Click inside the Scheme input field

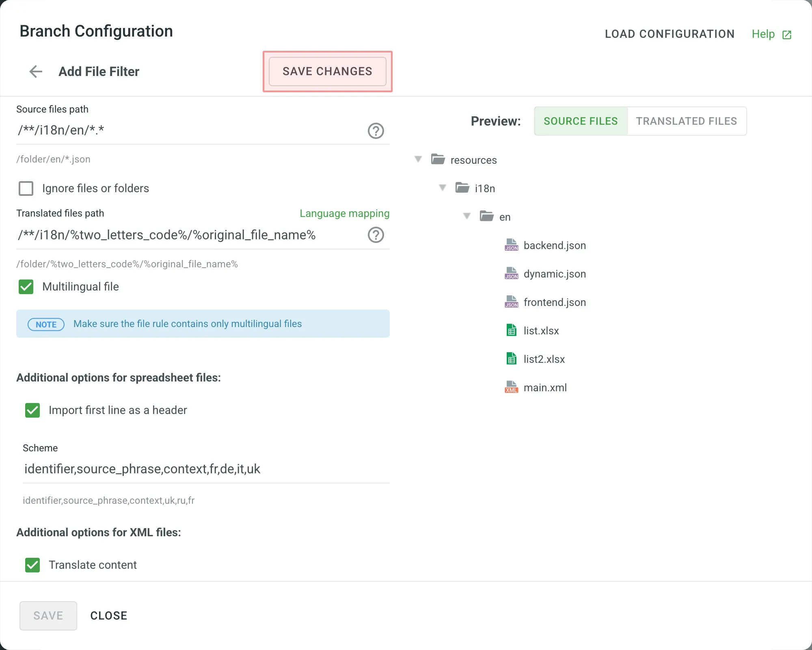click(x=162, y=469)
